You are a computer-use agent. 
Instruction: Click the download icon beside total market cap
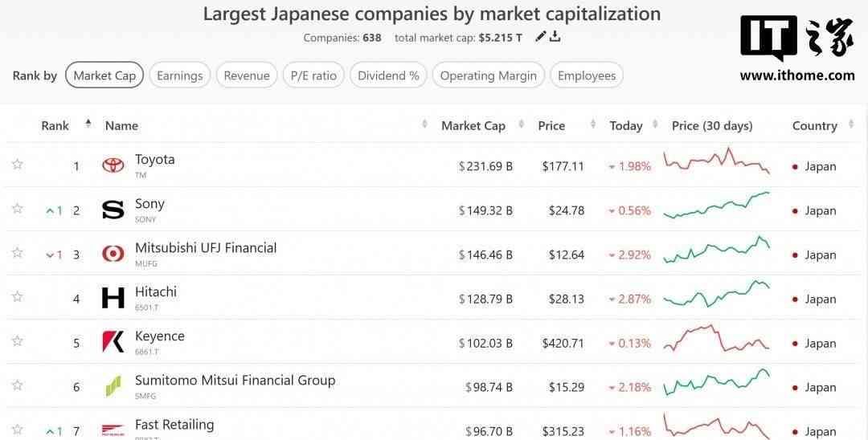click(x=555, y=36)
